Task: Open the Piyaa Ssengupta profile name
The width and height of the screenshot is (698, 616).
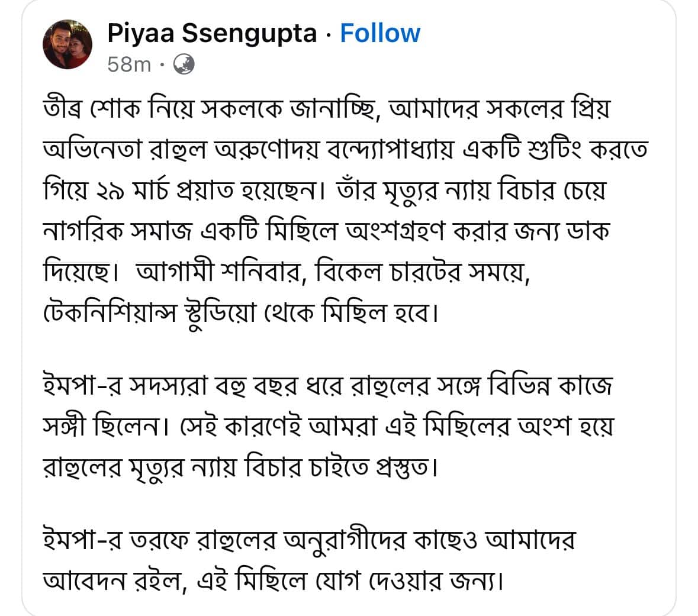Action: 212,33
